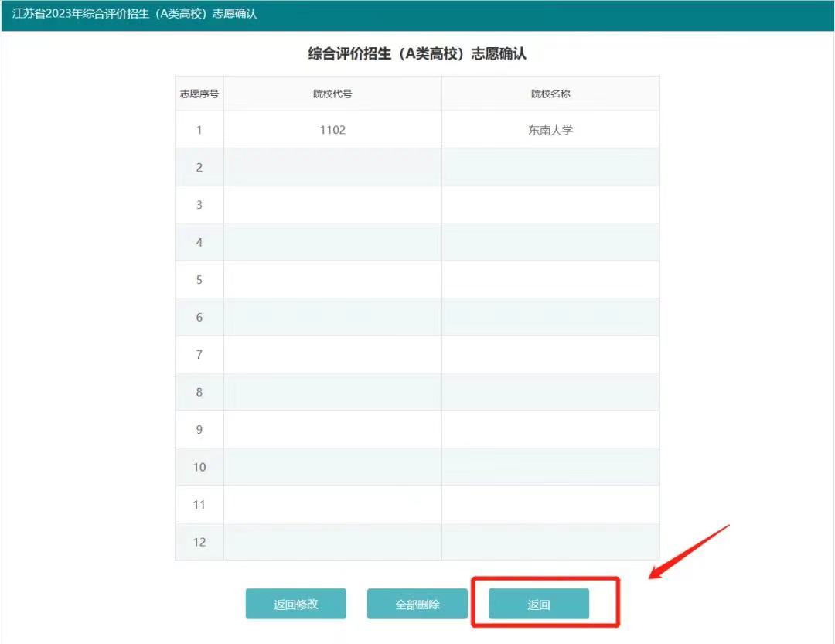
Task: Click the 院校代号 column header
Action: 332,94
